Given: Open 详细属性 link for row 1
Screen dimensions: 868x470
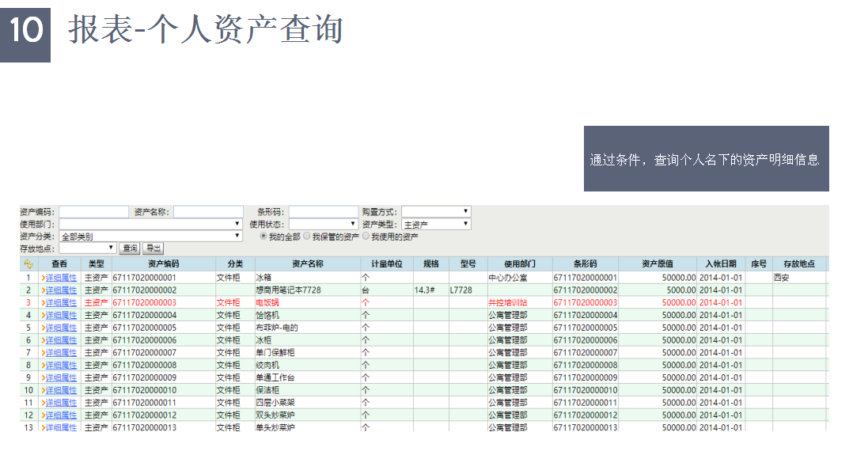Looking at the screenshot, I should click(60, 278).
